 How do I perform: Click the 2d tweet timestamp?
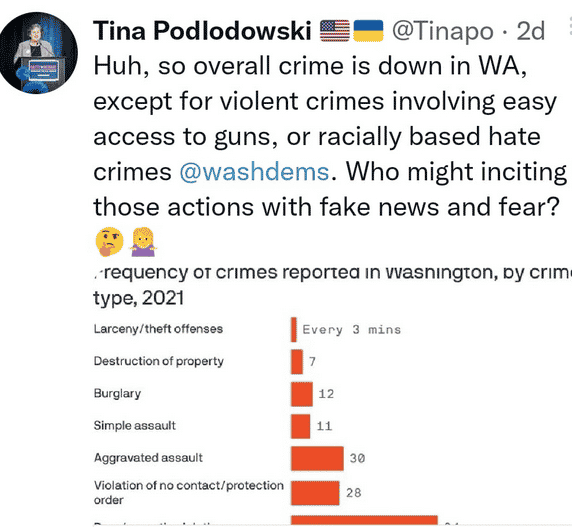coord(530,31)
